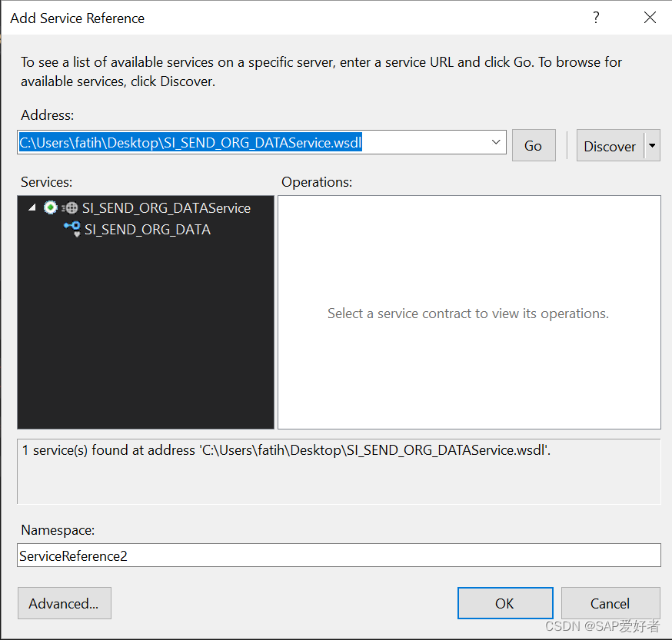The height and width of the screenshot is (640, 672).
Task: Click the Go button
Action: 534,146
